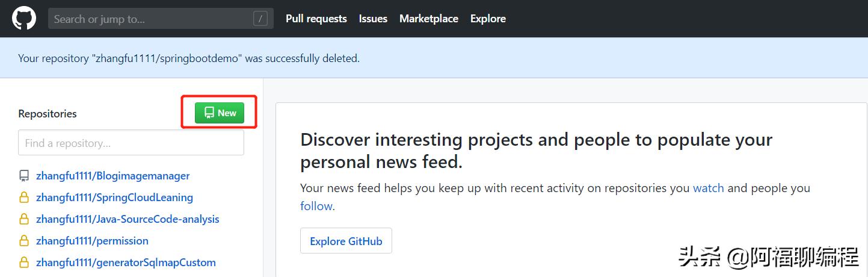Click the lock icon beside Java-SourceCode-analysis
This screenshot has height=277, width=868.
[24, 219]
